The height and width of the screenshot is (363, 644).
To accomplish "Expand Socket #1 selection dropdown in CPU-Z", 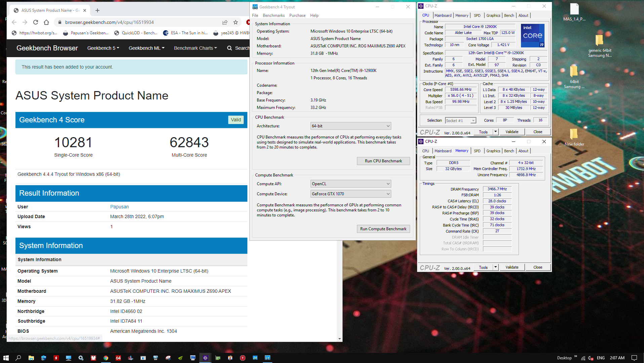I will pos(460,121).
